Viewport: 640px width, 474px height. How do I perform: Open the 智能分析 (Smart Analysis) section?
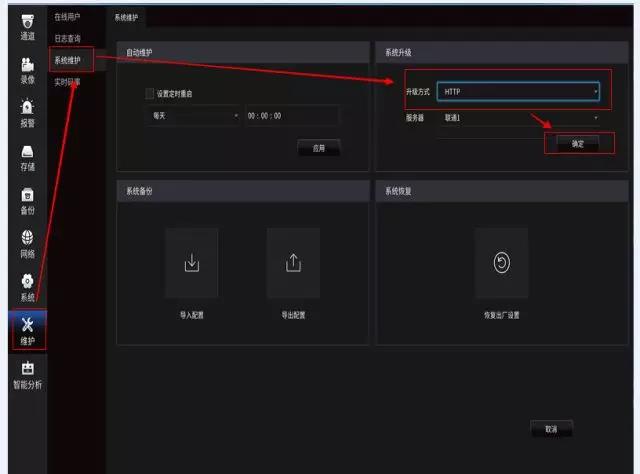click(x=27, y=374)
